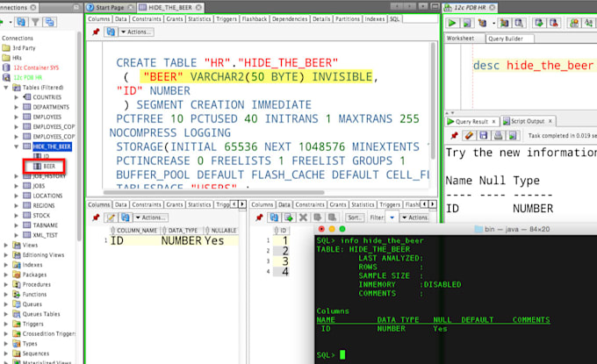This screenshot has width=597, height=364.
Task: Toggle the pin above the CREATE TABLE SQL
Action: coord(96,32)
